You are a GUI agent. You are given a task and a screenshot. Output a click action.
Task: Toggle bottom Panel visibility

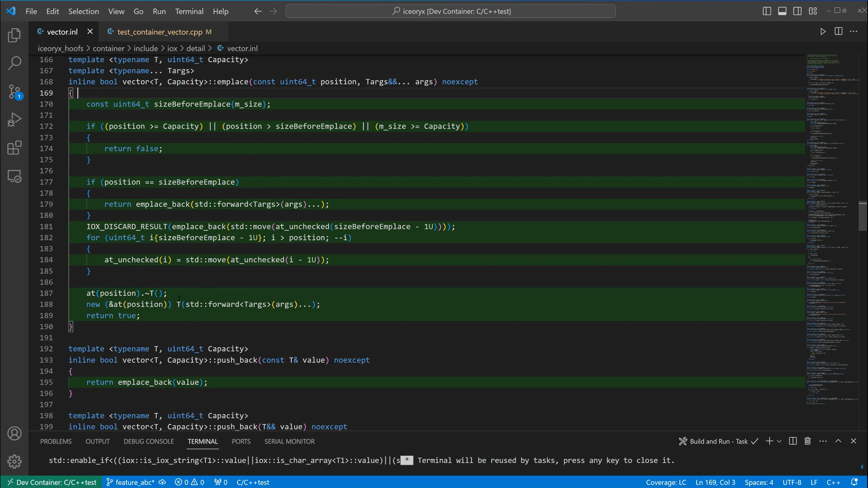[x=782, y=11]
